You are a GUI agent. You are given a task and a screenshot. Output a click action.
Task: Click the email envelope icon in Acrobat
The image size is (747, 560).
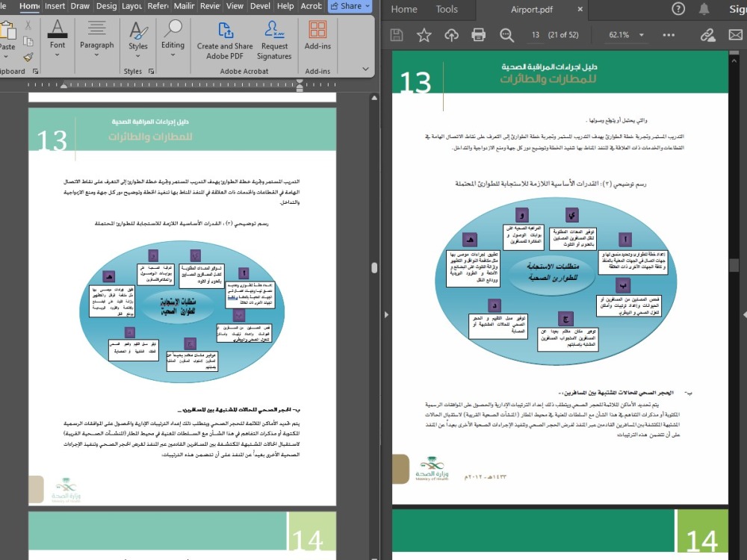tap(736, 35)
